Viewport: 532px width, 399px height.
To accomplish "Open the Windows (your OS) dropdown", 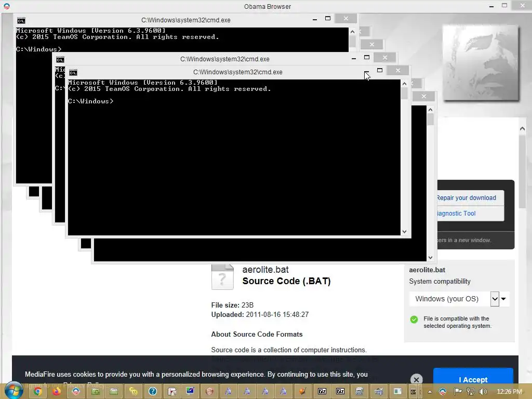I will pos(459,299).
